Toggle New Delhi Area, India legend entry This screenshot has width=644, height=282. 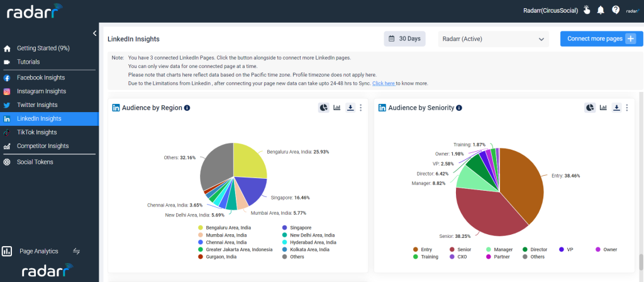click(308, 235)
